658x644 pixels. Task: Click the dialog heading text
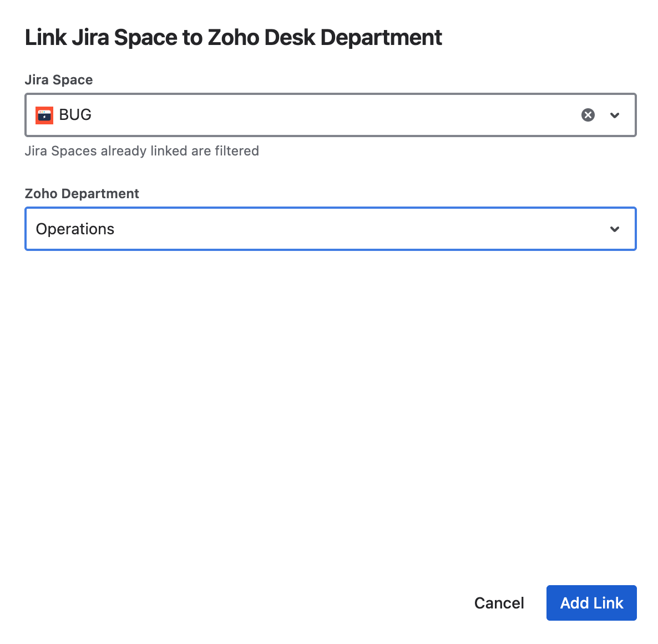tap(233, 38)
